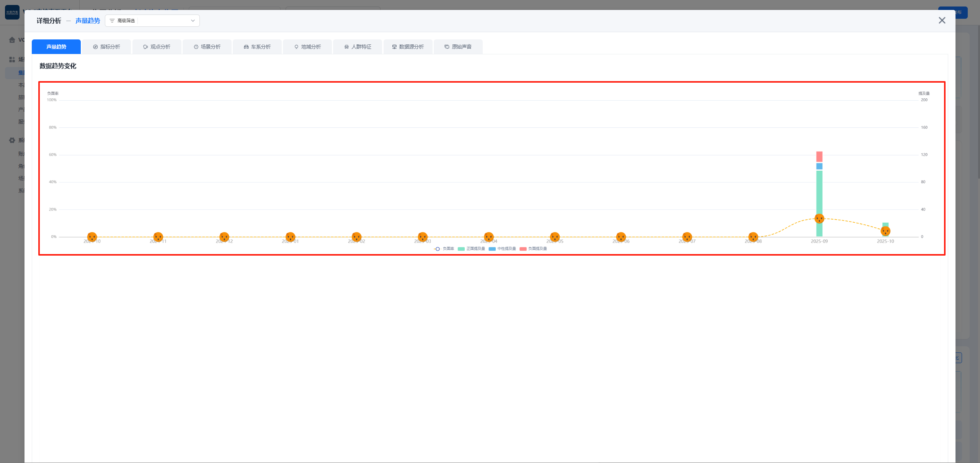Click the 数据源分析 database icon
Screen dimensions: 980x463
point(394,47)
